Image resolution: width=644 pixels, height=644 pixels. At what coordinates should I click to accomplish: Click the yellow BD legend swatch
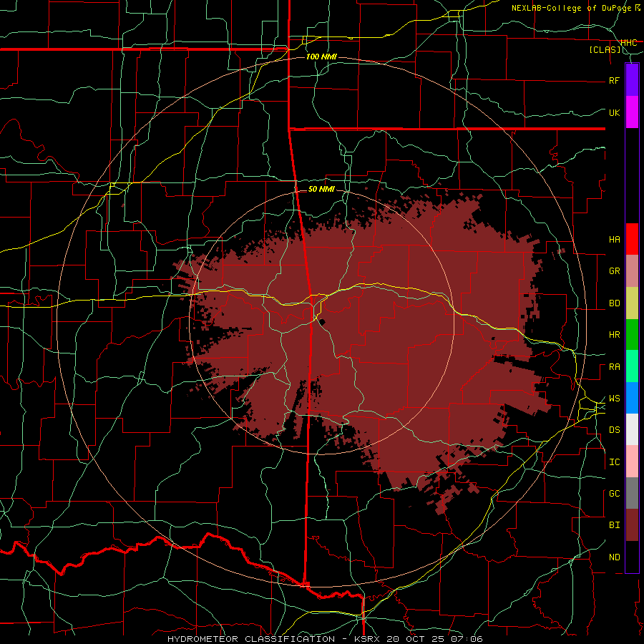click(x=632, y=303)
